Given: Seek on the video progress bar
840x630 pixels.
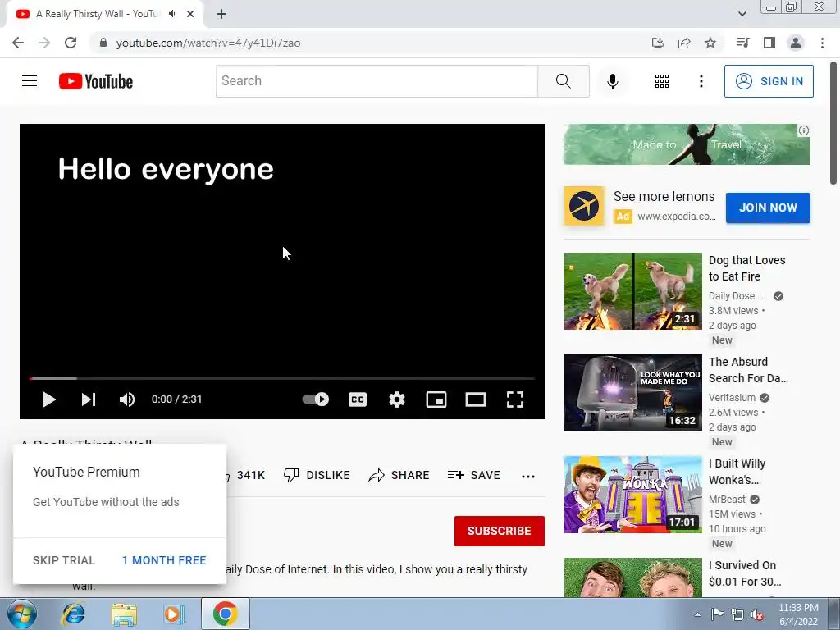Looking at the screenshot, I should [282, 378].
